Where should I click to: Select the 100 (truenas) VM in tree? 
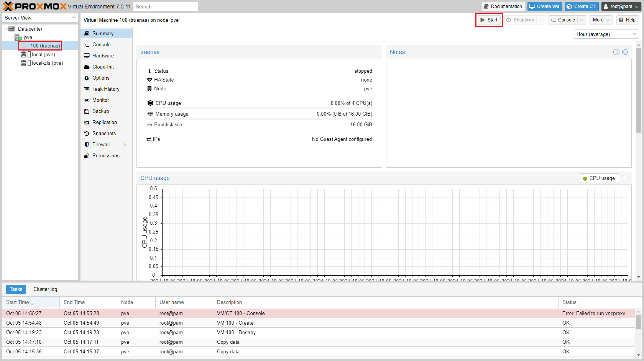pos(40,46)
